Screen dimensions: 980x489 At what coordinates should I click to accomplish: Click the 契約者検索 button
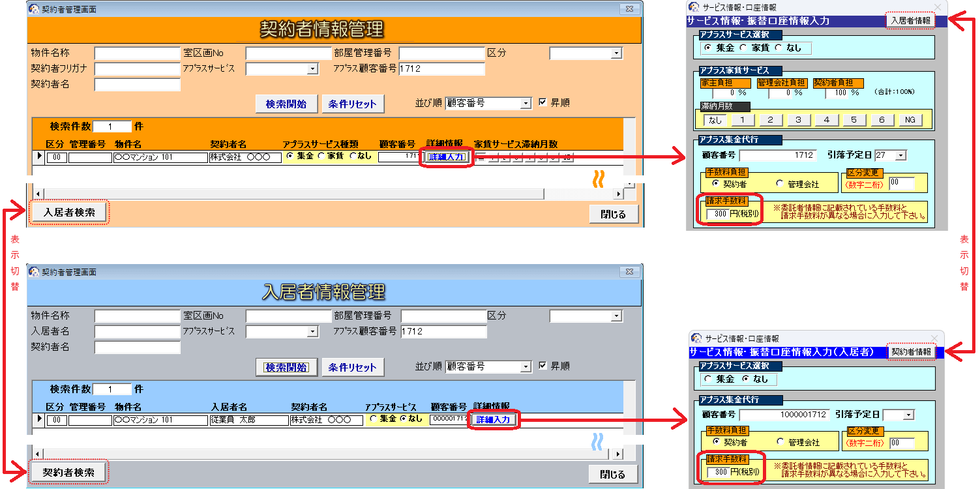click(68, 472)
